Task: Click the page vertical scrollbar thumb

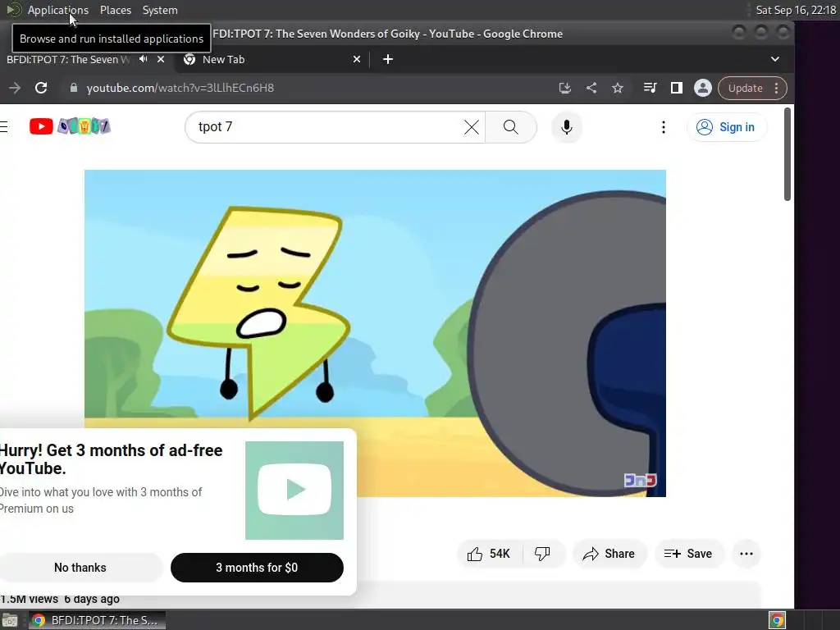Action: click(787, 154)
